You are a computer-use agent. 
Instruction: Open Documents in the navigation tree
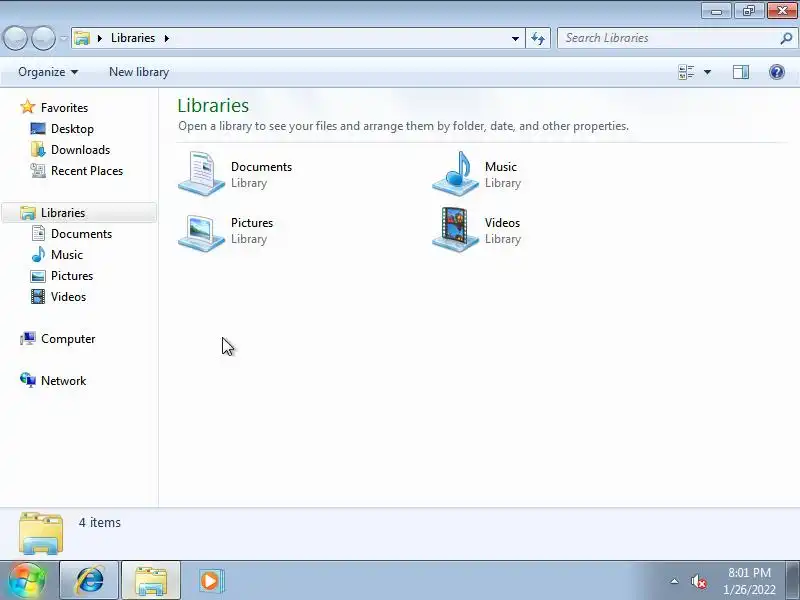point(81,233)
